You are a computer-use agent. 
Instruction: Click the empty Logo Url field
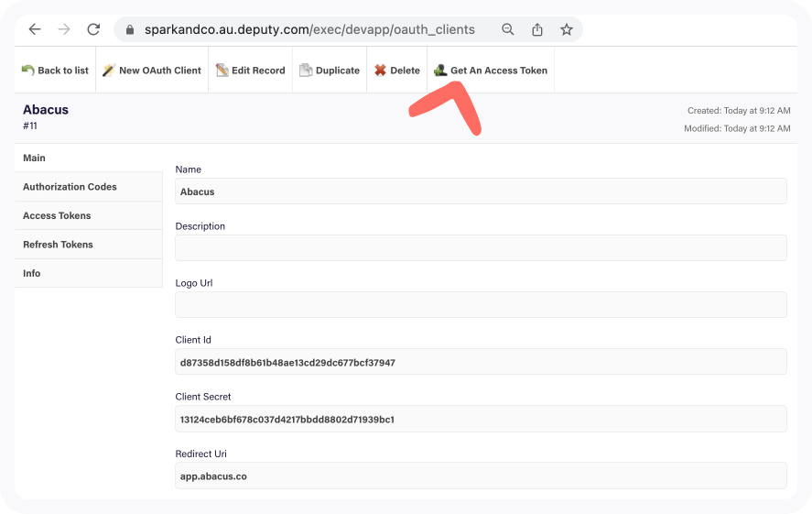481,305
